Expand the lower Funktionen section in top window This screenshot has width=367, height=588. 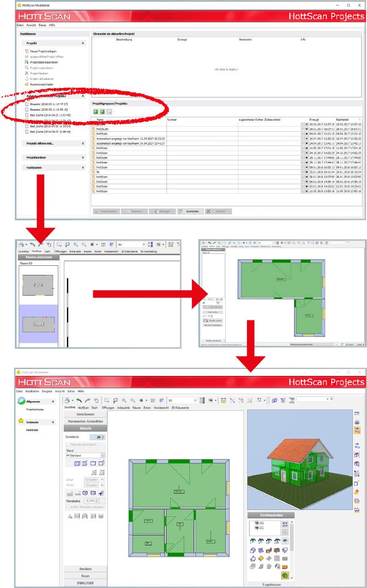(x=83, y=168)
